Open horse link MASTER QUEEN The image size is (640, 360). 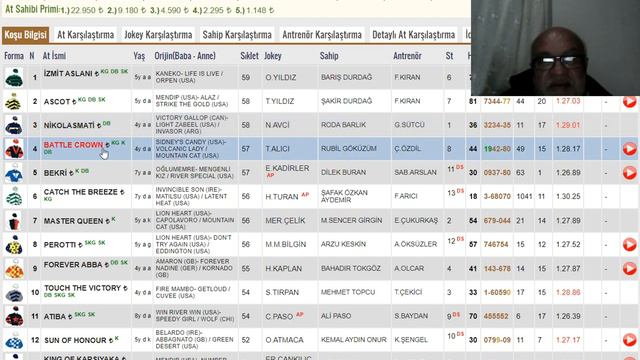click(73, 221)
